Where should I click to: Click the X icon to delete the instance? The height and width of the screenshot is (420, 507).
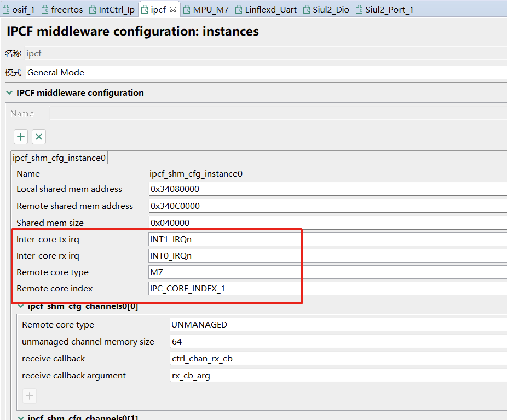38,136
